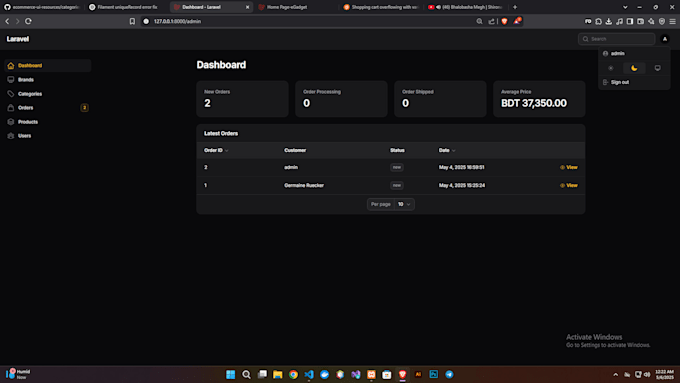Go to Categories in the sidebar
680x383 pixels.
[48, 94]
